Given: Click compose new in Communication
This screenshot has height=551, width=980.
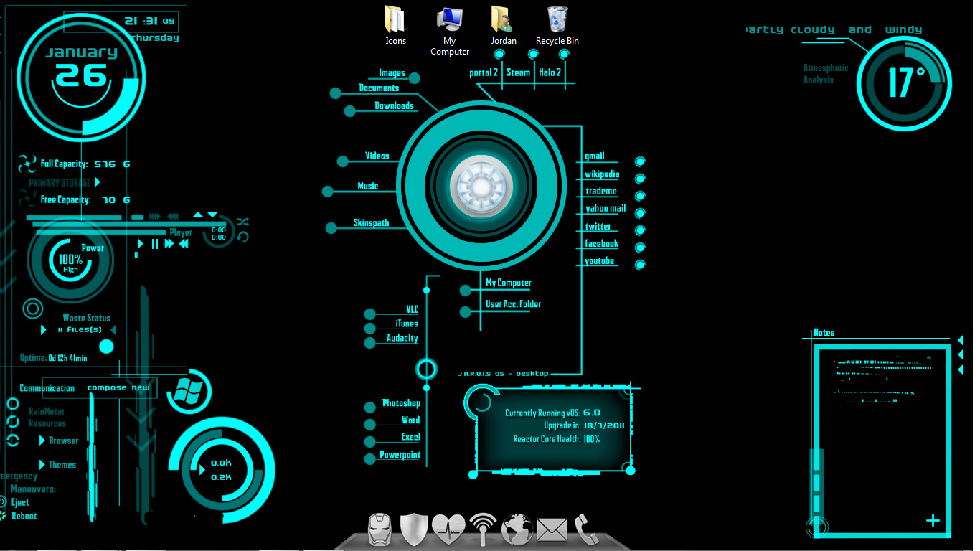Looking at the screenshot, I should [118, 388].
